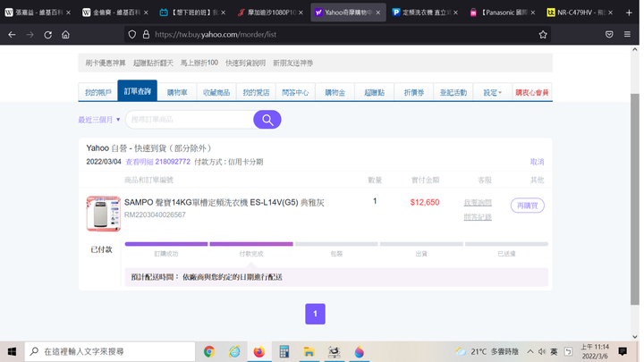Open the 收藏商品 tab
This screenshot has width=644, height=362.
[x=216, y=93]
